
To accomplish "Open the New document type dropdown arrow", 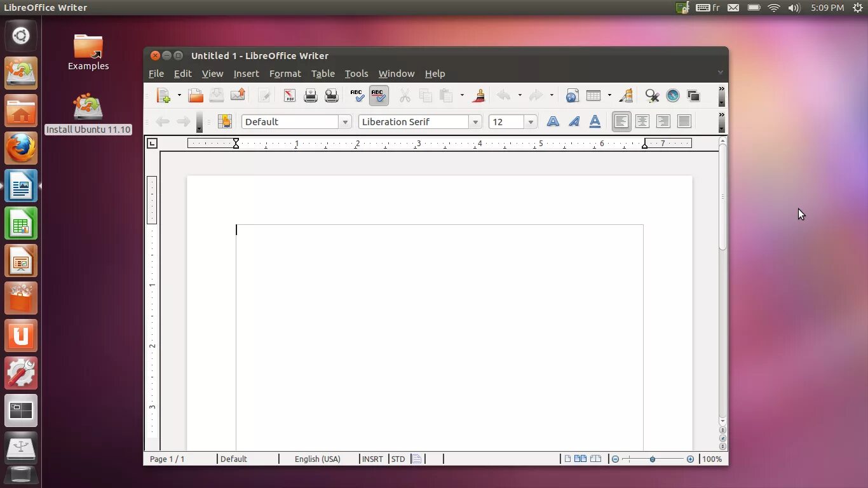I will 179,95.
